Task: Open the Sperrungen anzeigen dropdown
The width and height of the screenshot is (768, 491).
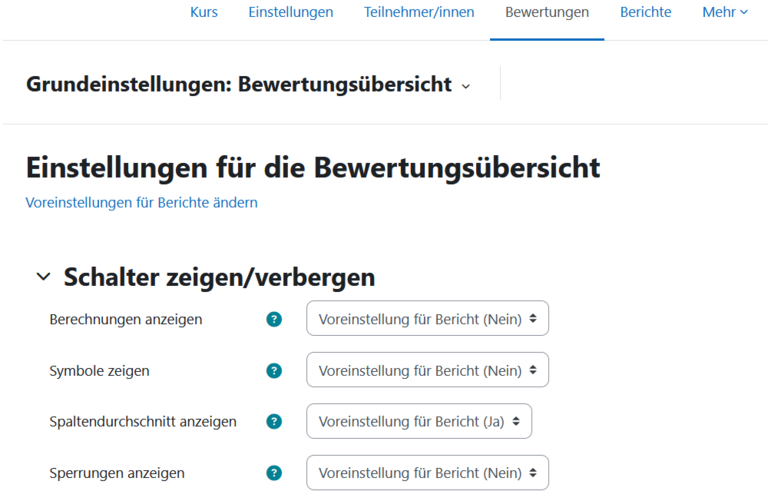Action: (x=427, y=472)
